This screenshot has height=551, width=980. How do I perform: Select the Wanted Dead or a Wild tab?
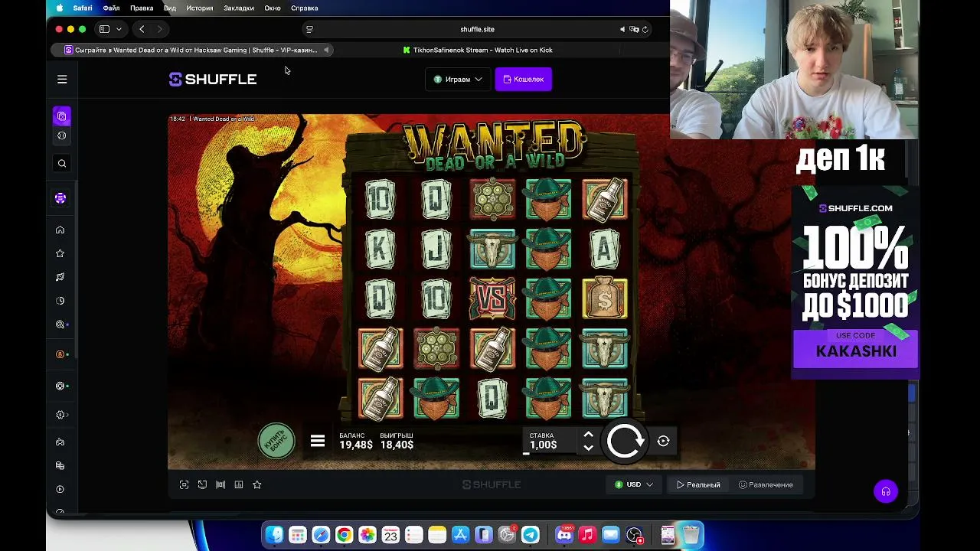193,50
